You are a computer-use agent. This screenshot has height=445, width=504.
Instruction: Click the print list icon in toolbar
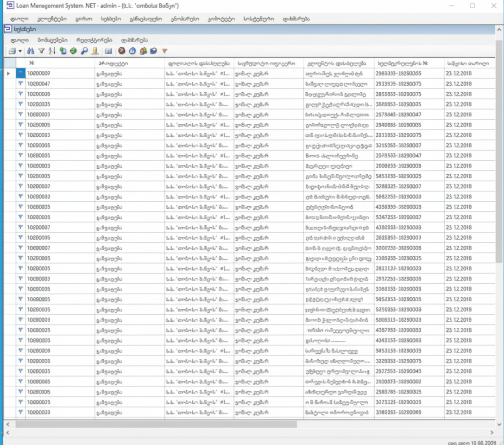click(12, 51)
